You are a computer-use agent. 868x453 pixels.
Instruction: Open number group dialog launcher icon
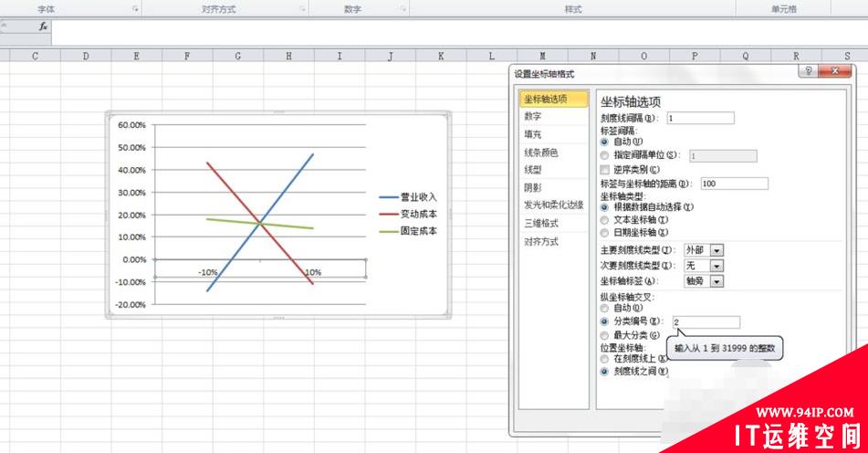403,9
